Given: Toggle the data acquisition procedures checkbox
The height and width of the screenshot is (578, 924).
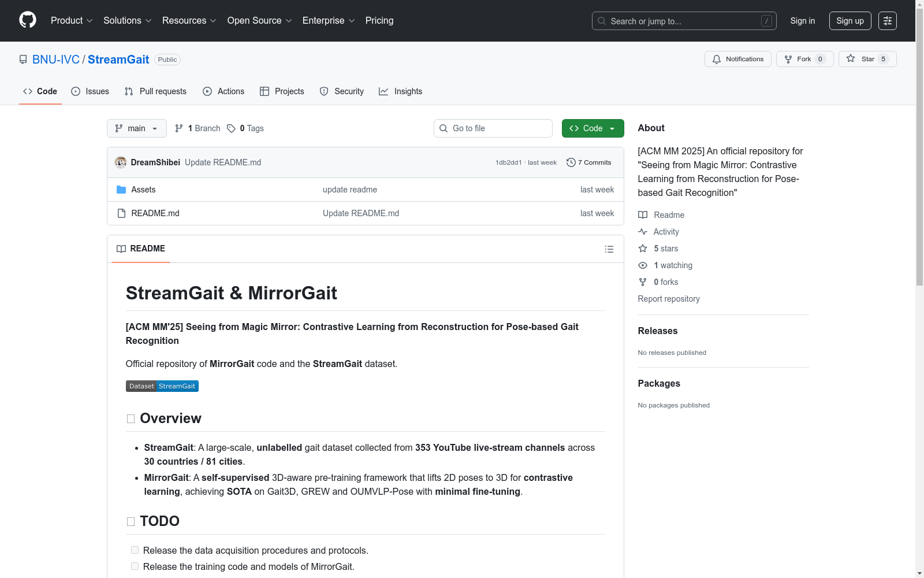Looking at the screenshot, I should point(135,550).
